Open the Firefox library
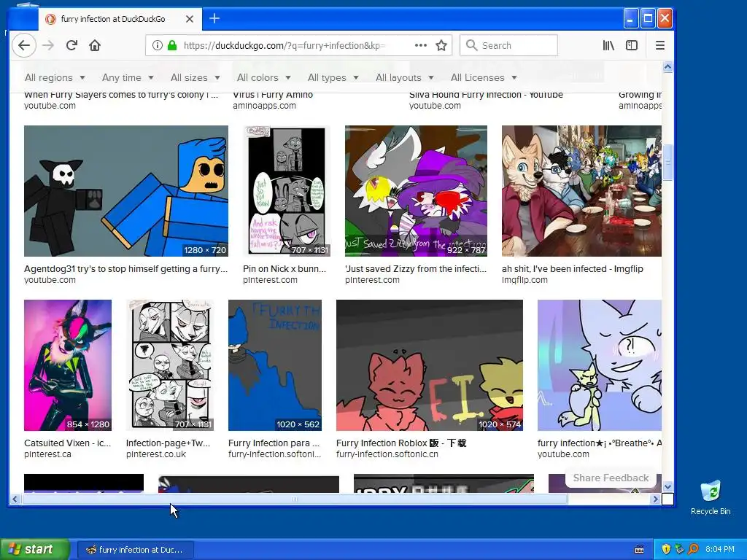Viewport: 747px width, 560px height. coord(608,45)
